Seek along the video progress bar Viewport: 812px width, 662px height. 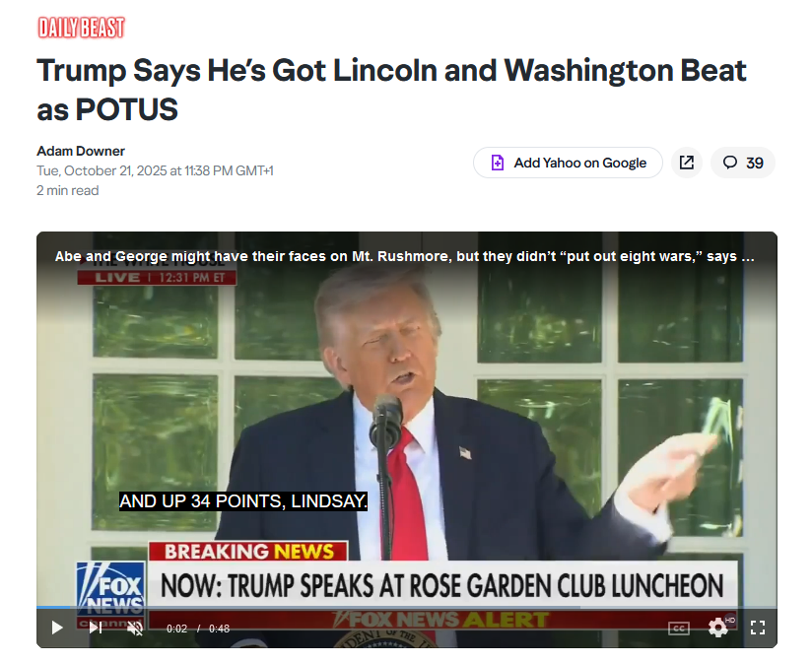[407, 607]
